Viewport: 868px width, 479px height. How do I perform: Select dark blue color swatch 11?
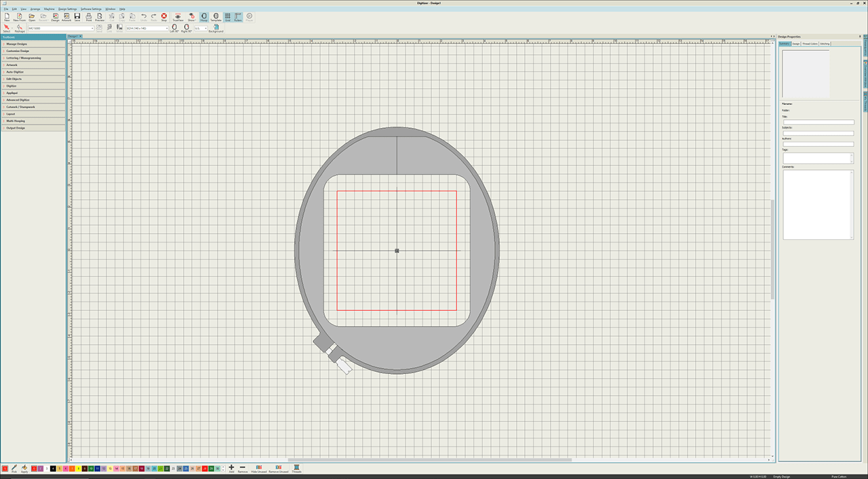coord(97,468)
